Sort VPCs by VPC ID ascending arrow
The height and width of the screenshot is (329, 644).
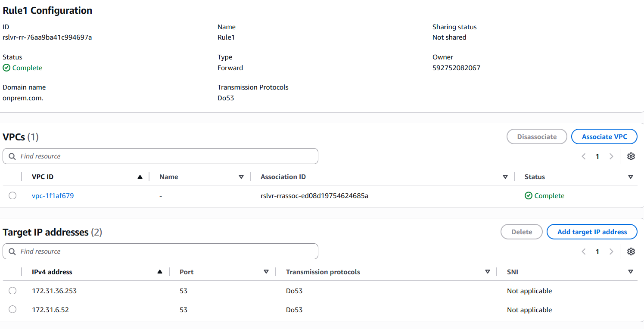click(140, 177)
